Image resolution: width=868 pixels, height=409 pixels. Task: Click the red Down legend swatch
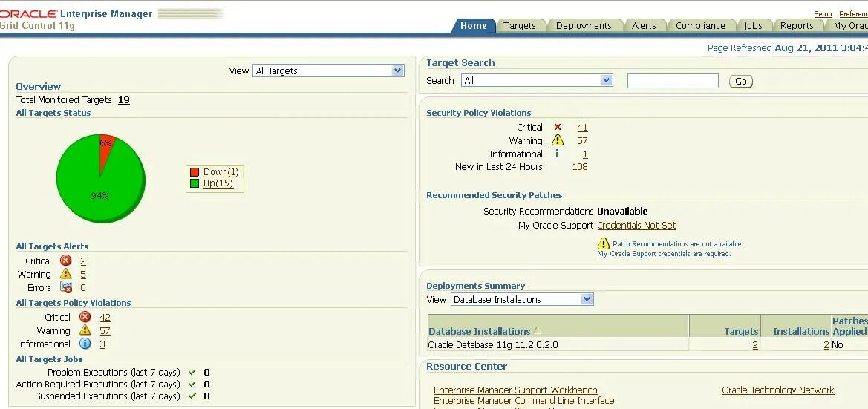(x=195, y=172)
